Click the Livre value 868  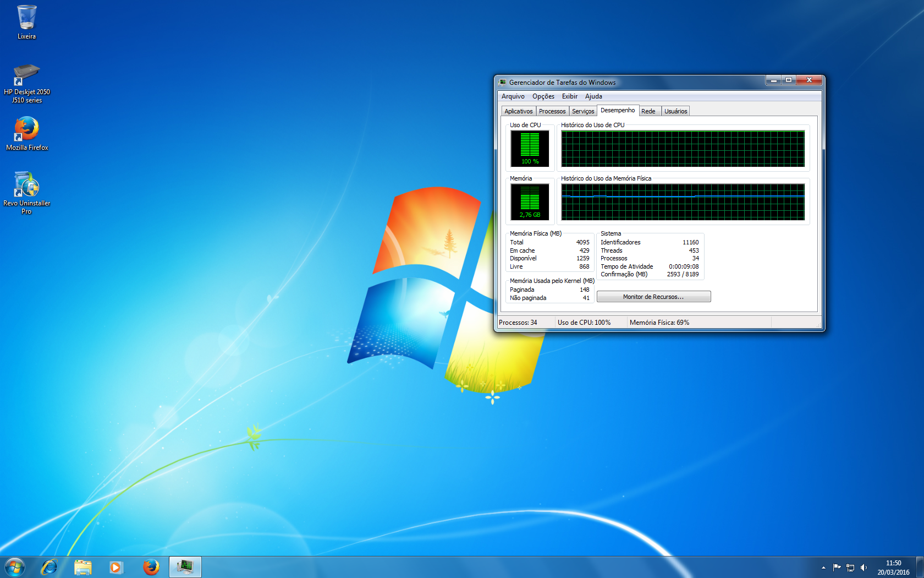point(584,266)
